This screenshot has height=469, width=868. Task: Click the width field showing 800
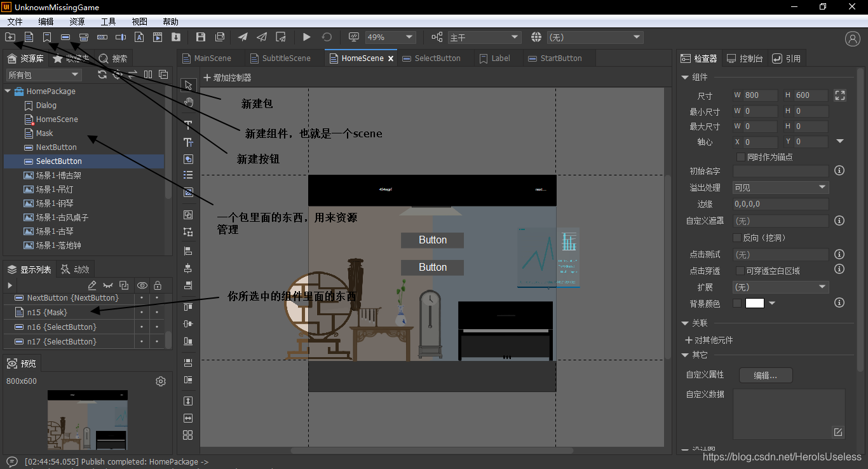[x=761, y=95]
